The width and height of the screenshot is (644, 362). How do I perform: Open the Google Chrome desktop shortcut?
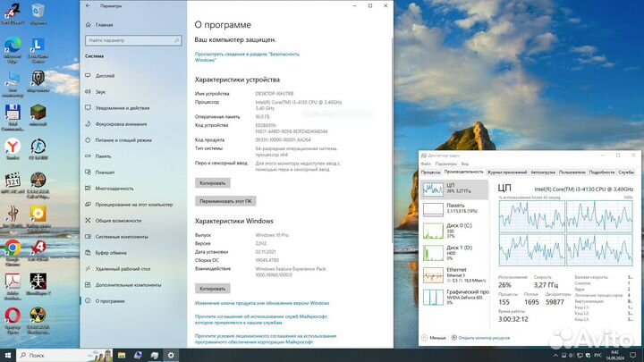[x=13, y=249]
